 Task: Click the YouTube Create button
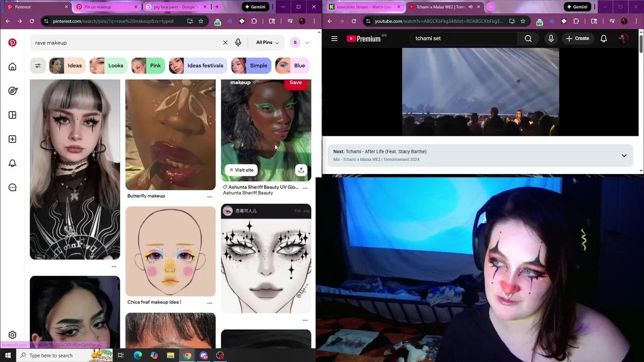(577, 38)
